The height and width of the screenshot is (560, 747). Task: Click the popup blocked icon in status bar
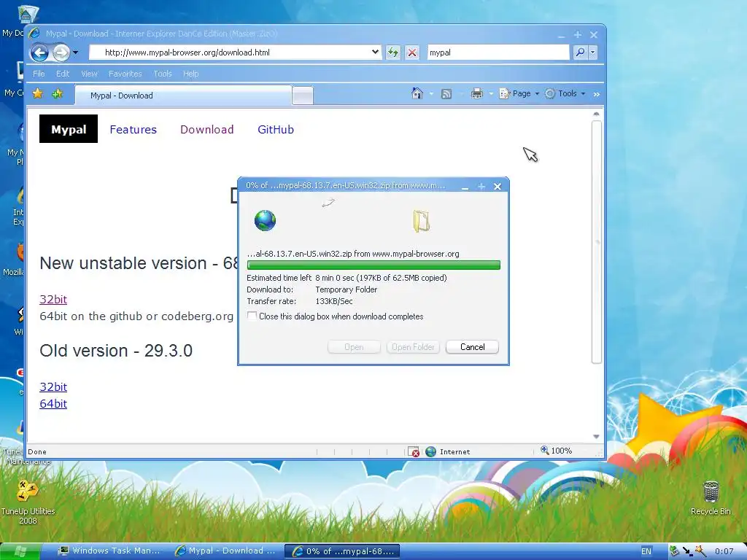[414, 451]
